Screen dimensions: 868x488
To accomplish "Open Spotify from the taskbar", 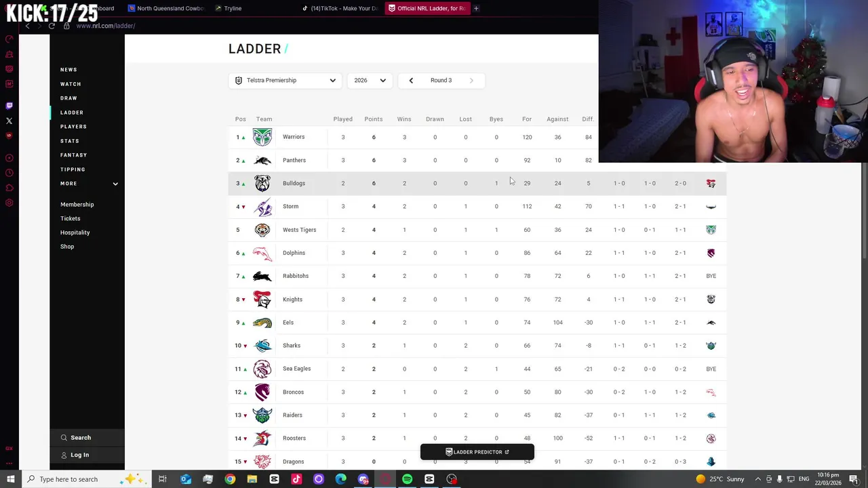I will click(x=407, y=479).
